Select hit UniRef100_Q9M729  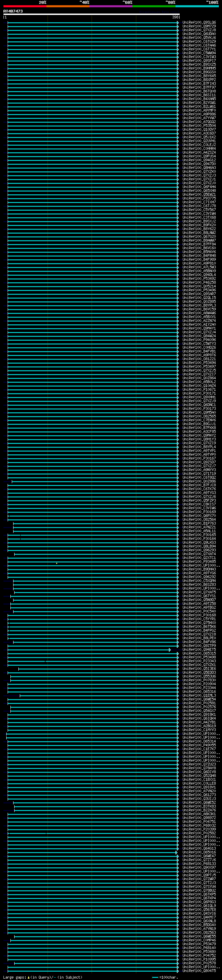click(199, 26)
